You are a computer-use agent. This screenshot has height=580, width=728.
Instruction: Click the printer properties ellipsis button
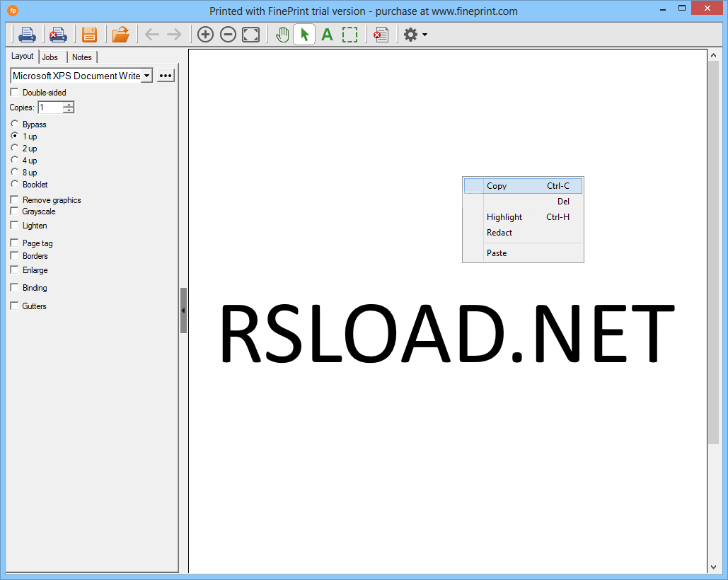[x=166, y=76]
